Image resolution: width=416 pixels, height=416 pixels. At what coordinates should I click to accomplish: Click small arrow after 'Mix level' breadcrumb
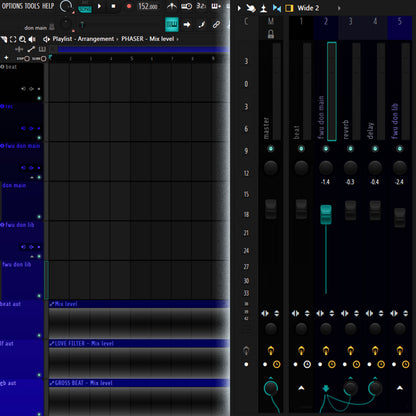(177, 39)
